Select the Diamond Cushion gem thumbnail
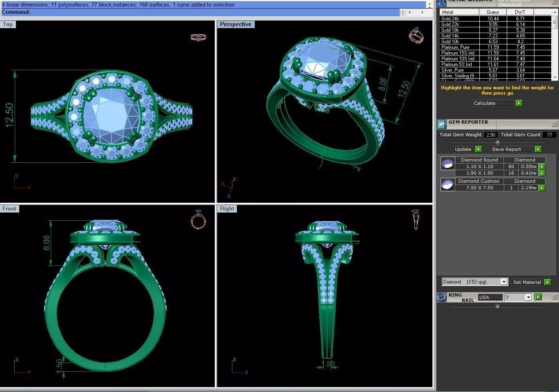 click(x=448, y=184)
